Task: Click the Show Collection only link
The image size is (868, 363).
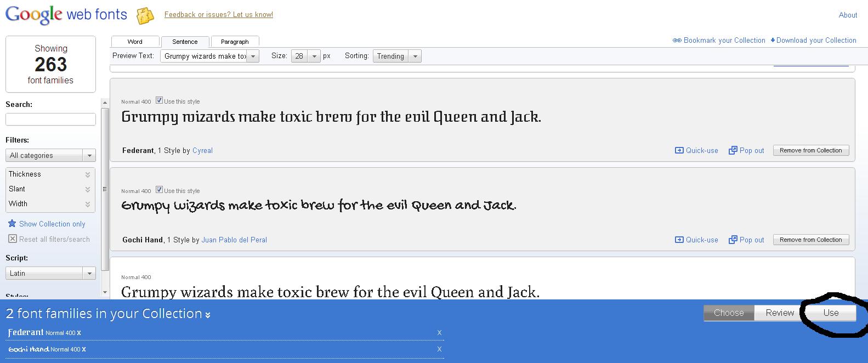Action: 52,224
